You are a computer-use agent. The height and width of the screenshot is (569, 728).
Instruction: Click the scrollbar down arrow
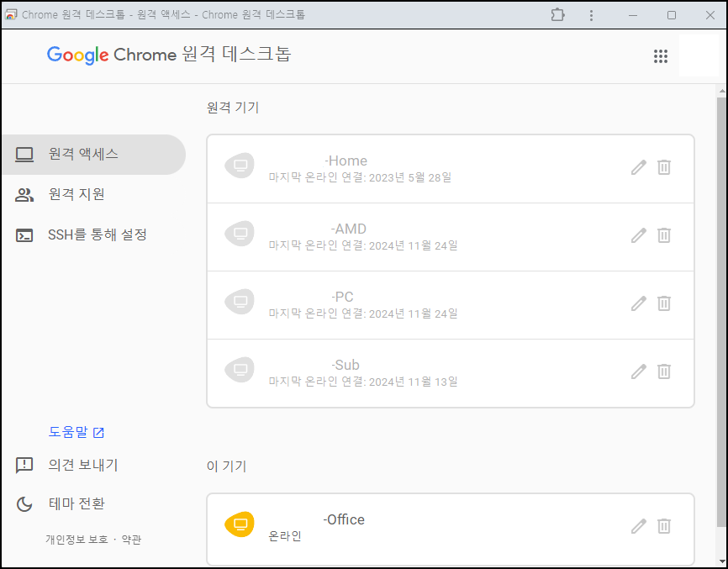point(721,561)
